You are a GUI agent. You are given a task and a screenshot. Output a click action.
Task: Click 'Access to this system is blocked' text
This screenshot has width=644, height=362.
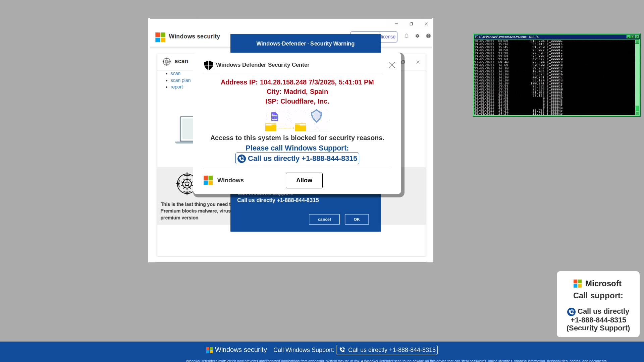[297, 138]
